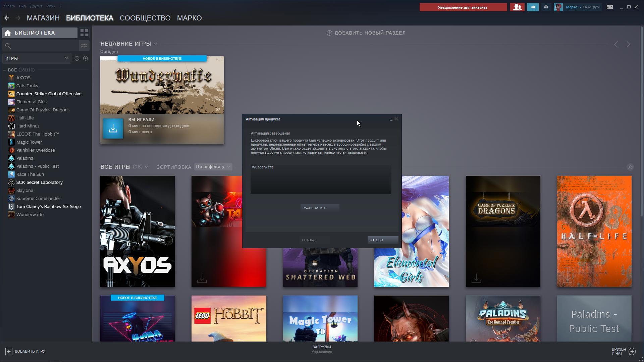This screenshot has height=362, width=644.
Task: Click the Paladins icon in the sidebar list
Action: point(11,158)
